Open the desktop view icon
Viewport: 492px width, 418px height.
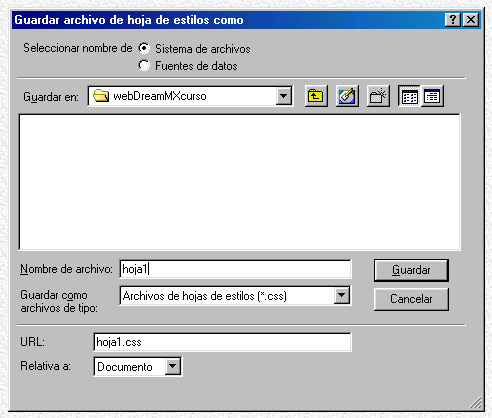[x=347, y=96]
